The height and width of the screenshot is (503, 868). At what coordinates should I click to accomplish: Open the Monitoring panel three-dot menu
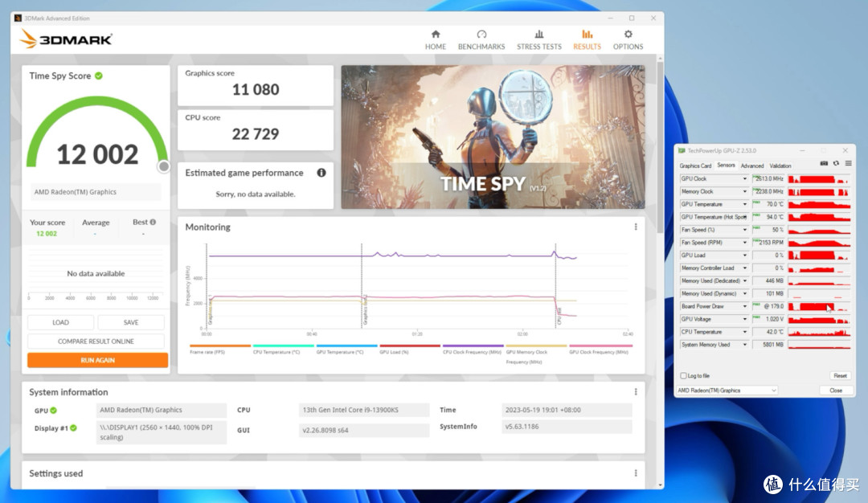(x=636, y=227)
